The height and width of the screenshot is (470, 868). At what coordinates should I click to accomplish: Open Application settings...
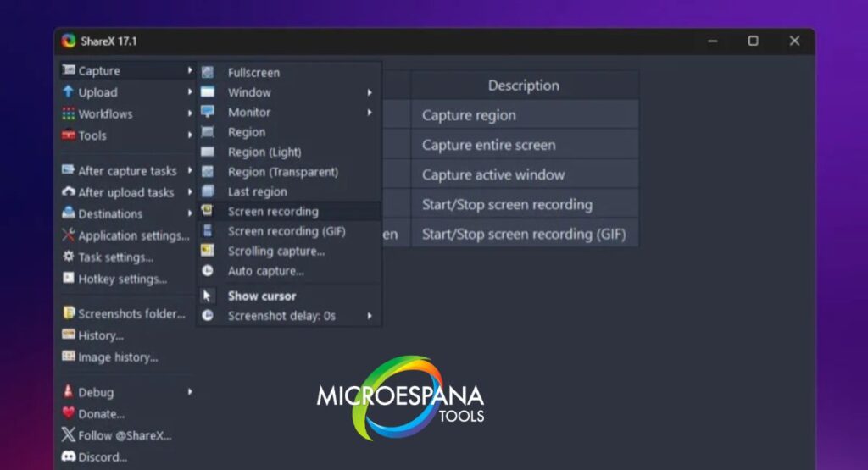click(127, 235)
